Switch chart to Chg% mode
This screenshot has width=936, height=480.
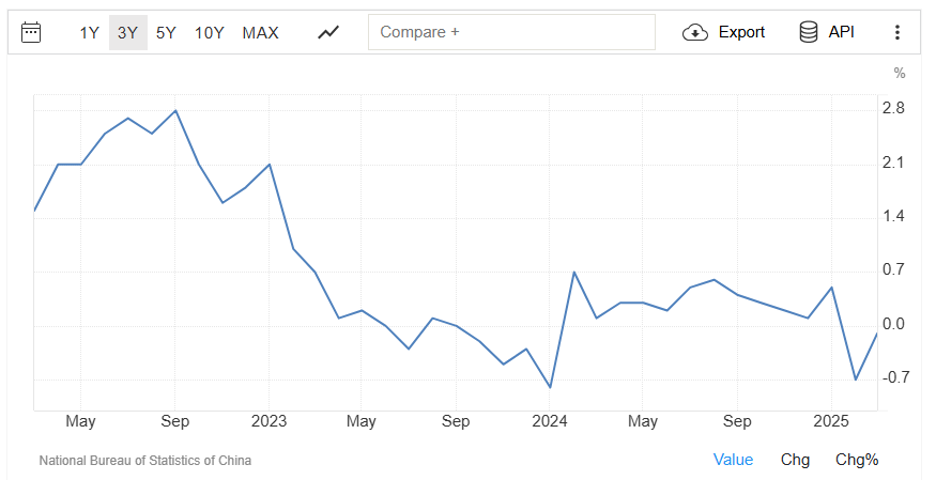[x=857, y=460]
